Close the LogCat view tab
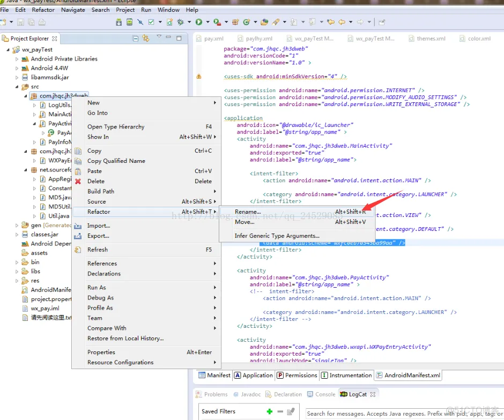The image size is (504, 420). coord(373,394)
